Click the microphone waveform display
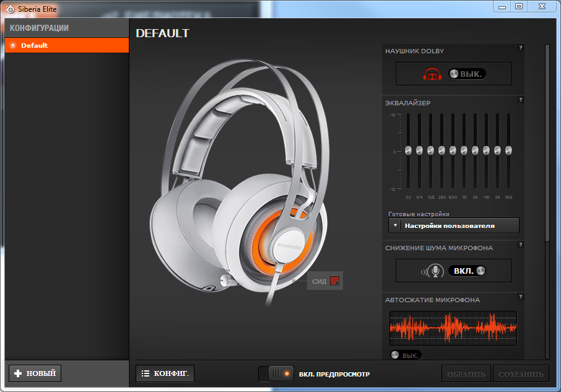 453,328
